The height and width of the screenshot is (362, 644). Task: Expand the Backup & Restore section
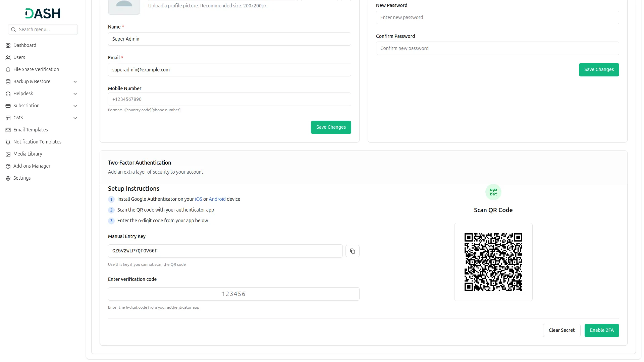pyautogui.click(x=75, y=81)
